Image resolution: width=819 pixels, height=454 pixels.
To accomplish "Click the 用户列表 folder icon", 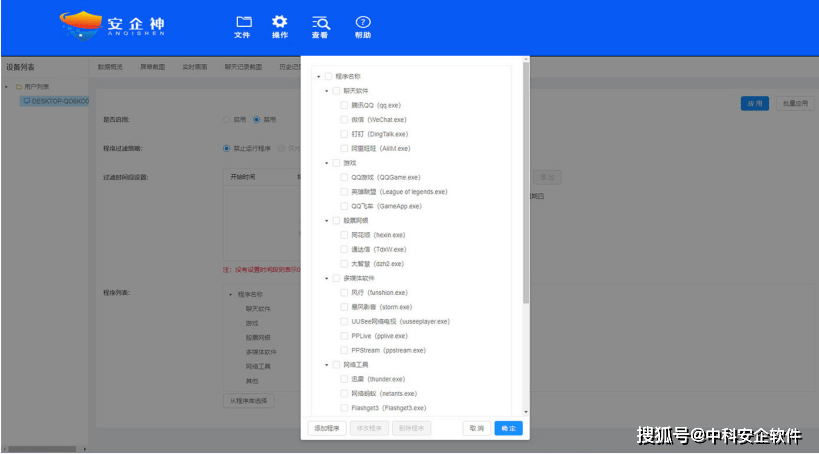I will pyautogui.click(x=19, y=87).
